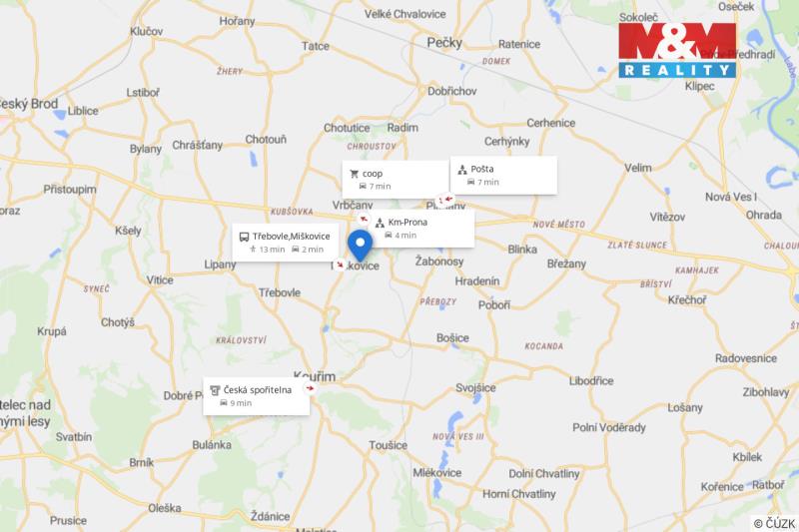Click the Pošta category icon
The image size is (799, 532).
tap(462, 170)
